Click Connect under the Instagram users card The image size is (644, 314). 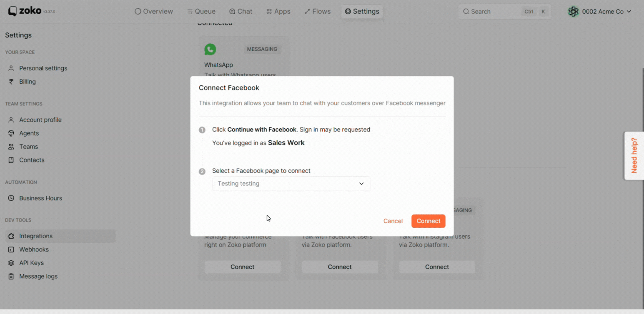pos(437,267)
